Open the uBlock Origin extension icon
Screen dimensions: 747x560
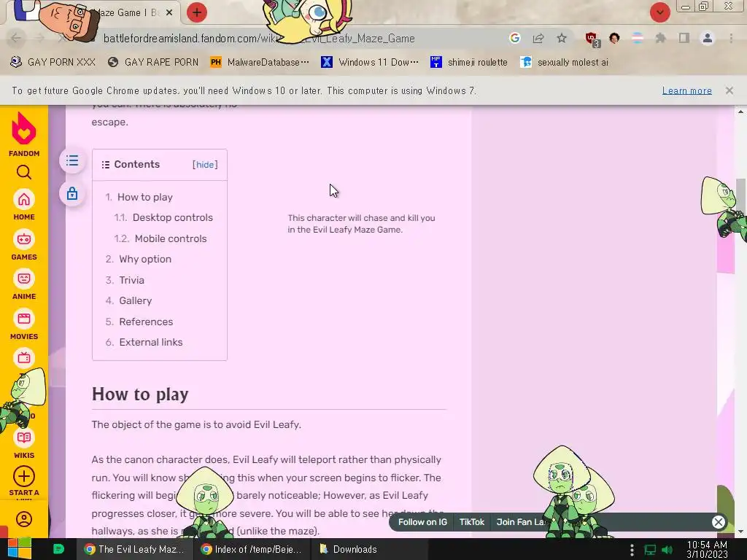tap(592, 39)
